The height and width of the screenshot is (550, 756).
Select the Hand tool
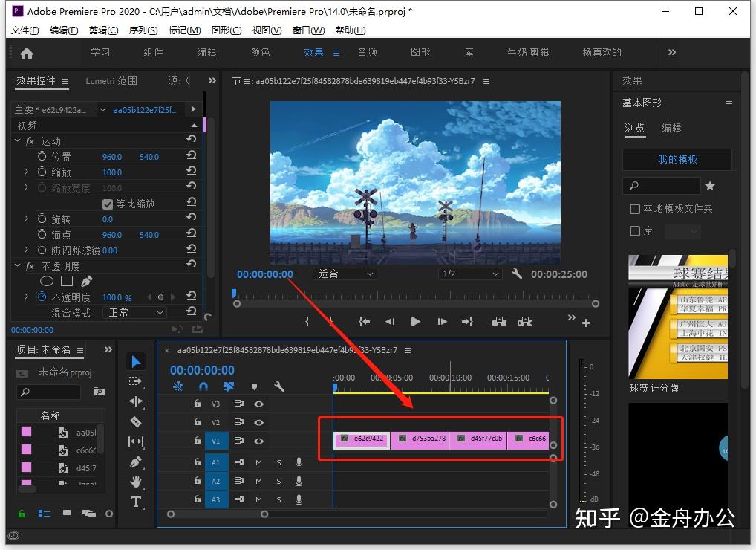[136, 482]
